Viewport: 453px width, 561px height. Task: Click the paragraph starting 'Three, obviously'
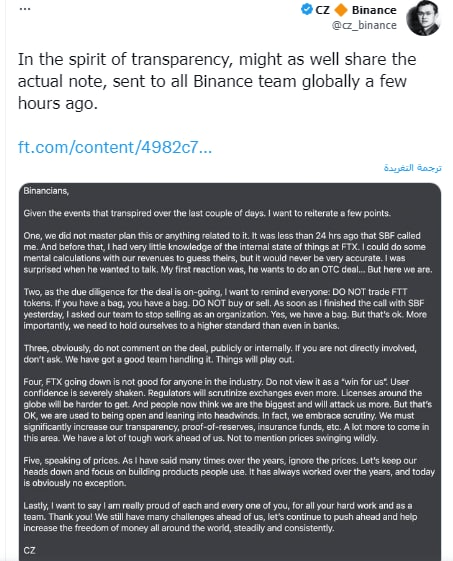coord(220,354)
